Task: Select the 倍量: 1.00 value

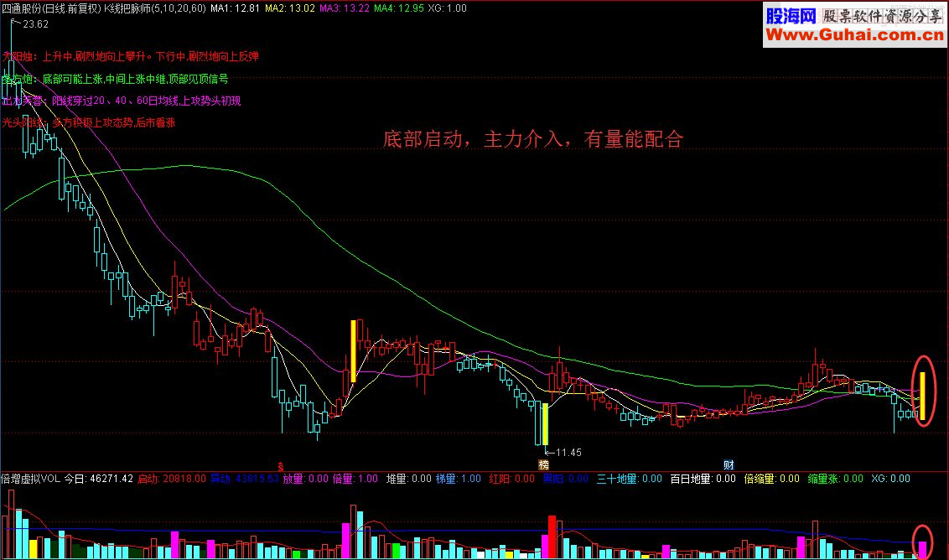Action: [355, 479]
